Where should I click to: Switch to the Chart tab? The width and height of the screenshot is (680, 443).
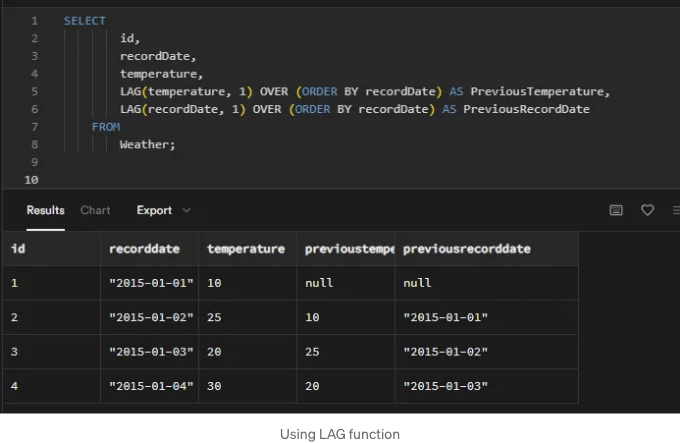pos(95,210)
